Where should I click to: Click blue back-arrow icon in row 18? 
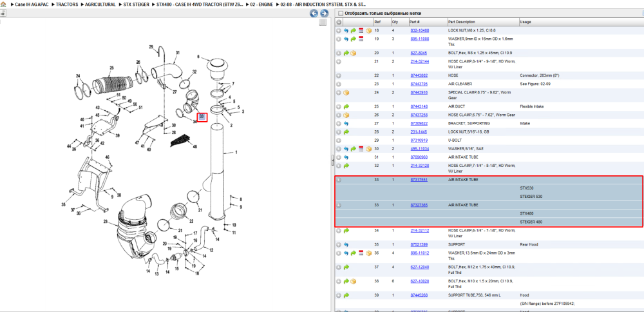click(346, 31)
